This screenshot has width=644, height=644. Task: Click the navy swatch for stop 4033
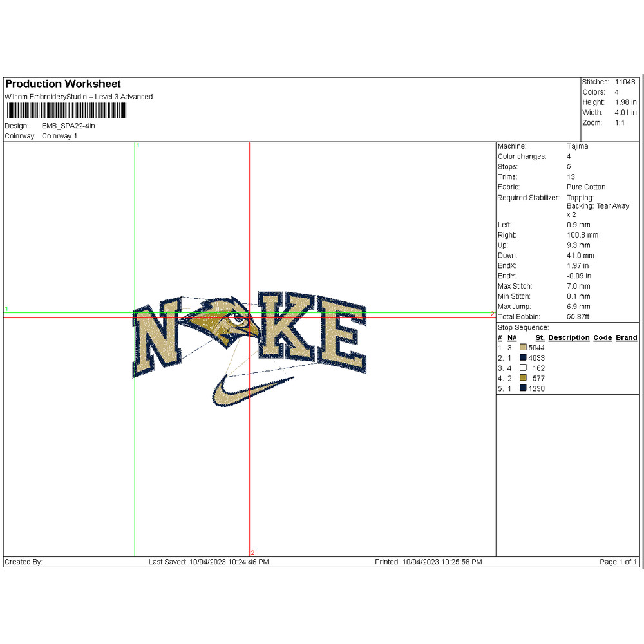(x=523, y=358)
